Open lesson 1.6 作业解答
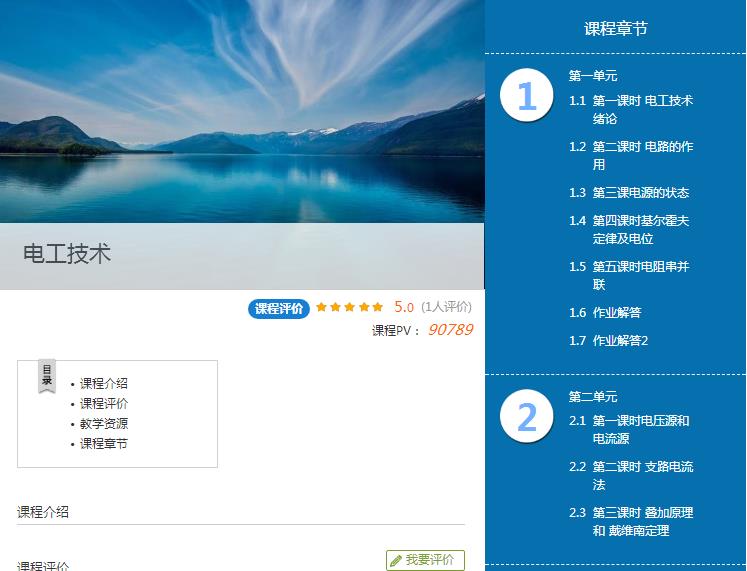 (x=605, y=312)
